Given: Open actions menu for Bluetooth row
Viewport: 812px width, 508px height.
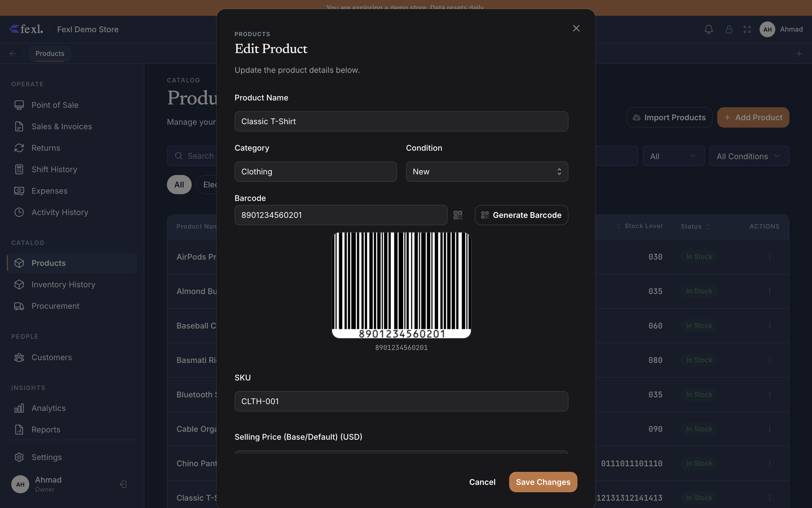Looking at the screenshot, I should pos(769,395).
